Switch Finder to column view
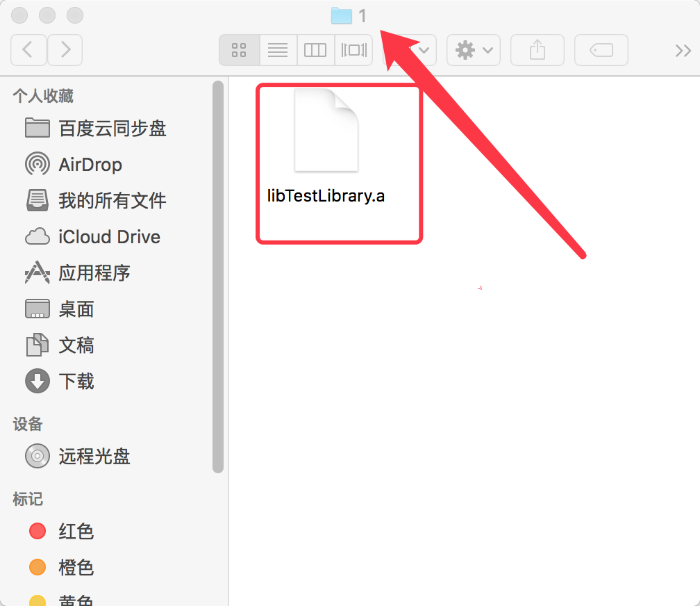Viewport: 700px width, 606px height. click(x=315, y=49)
